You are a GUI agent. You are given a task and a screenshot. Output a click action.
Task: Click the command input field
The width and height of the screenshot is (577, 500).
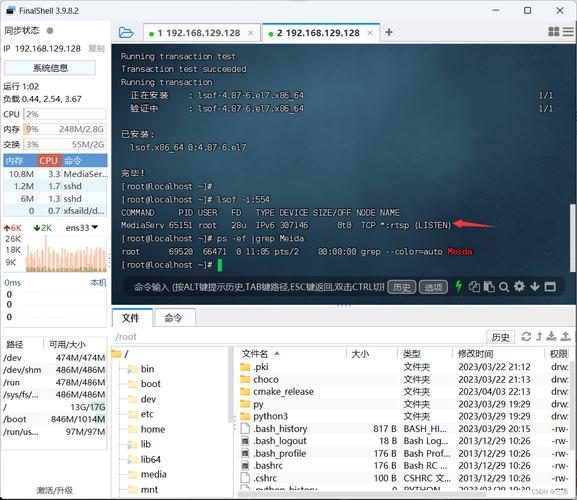coord(259,287)
